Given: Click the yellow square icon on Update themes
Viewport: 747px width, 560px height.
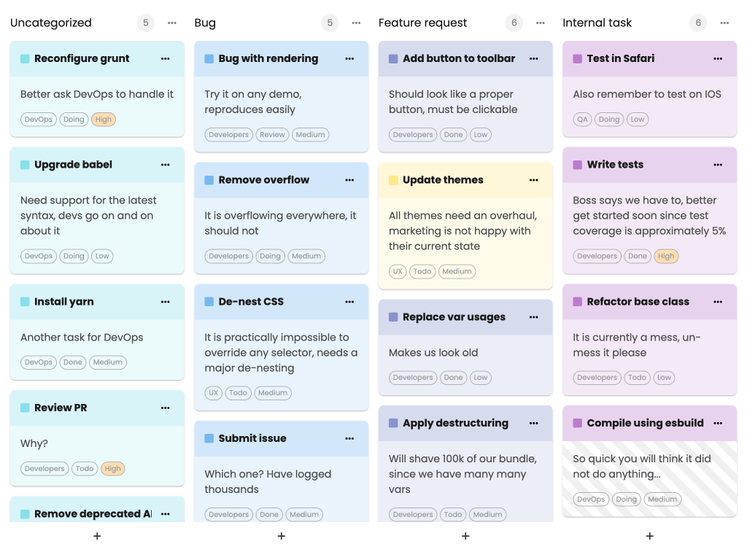Looking at the screenshot, I should click(x=391, y=180).
